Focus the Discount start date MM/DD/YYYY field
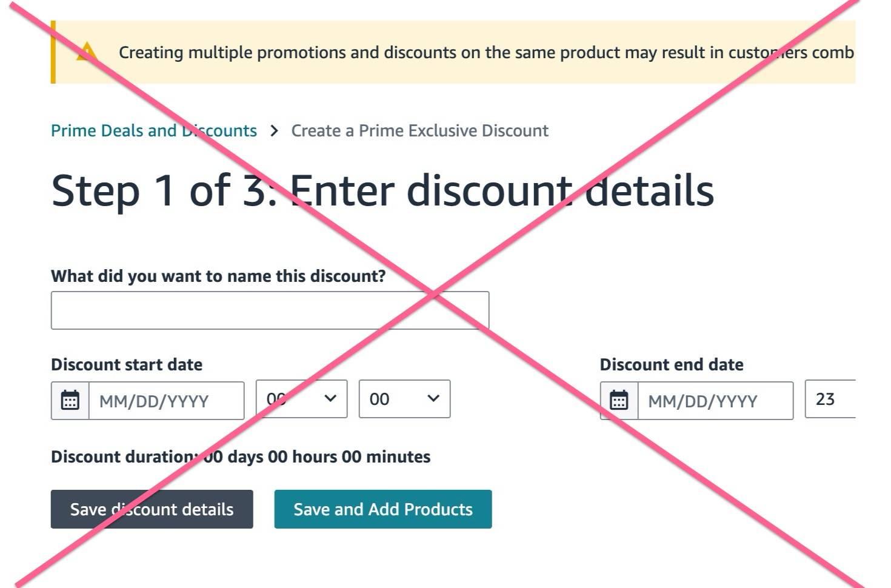Image resolution: width=891 pixels, height=588 pixels. pyautogui.click(x=167, y=401)
